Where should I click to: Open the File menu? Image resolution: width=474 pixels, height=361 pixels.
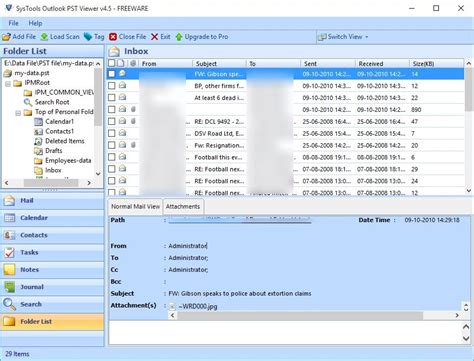(13, 23)
